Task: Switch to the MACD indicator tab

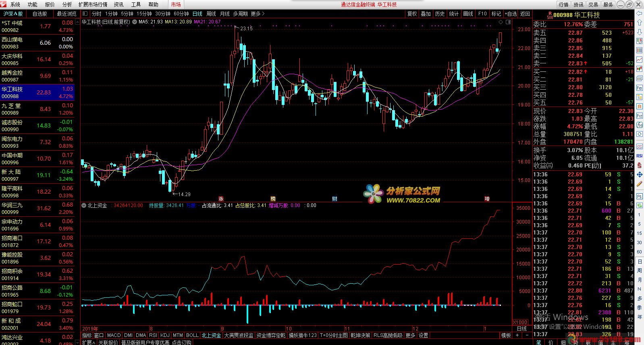Action: pos(114,335)
